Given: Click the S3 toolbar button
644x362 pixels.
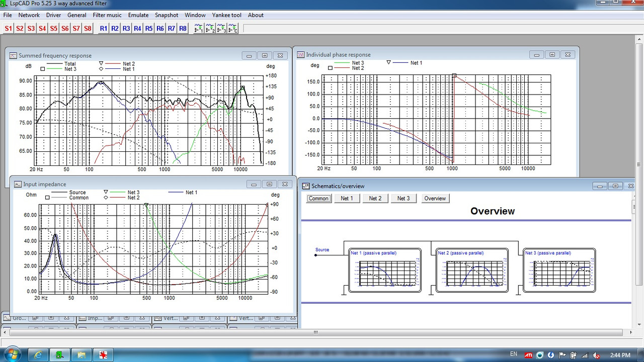Looking at the screenshot, I should coord(31,29).
